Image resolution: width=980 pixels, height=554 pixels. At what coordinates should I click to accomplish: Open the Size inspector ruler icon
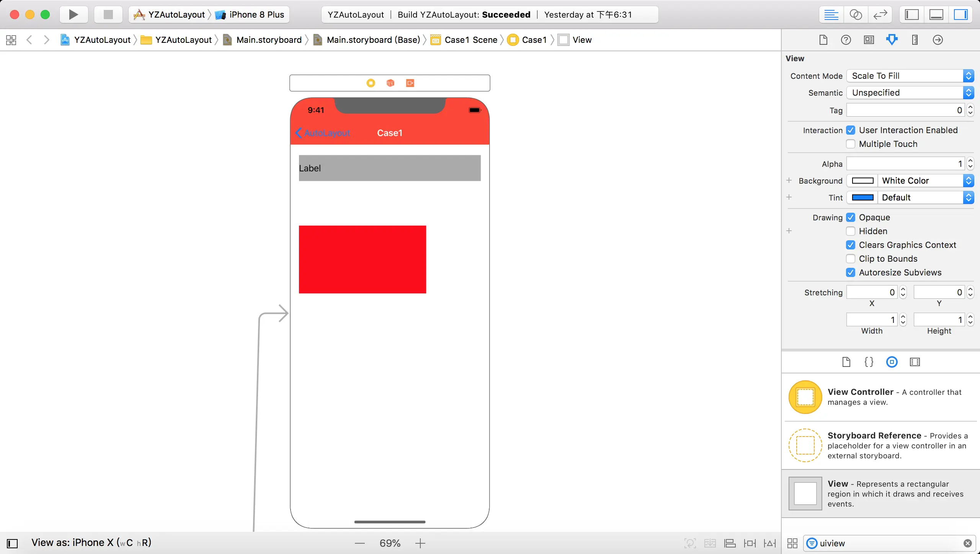[x=915, y=40]
